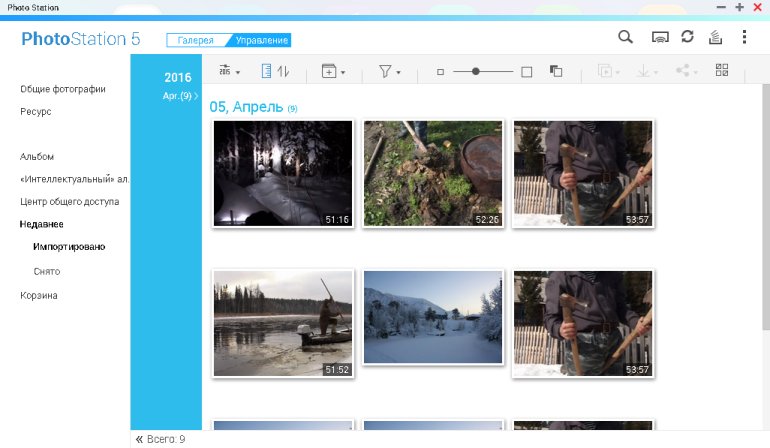The height and width of the screenshot is (448, 770).
Task: Open the filter funnel dropdown
Action: [x=389, y=72]
